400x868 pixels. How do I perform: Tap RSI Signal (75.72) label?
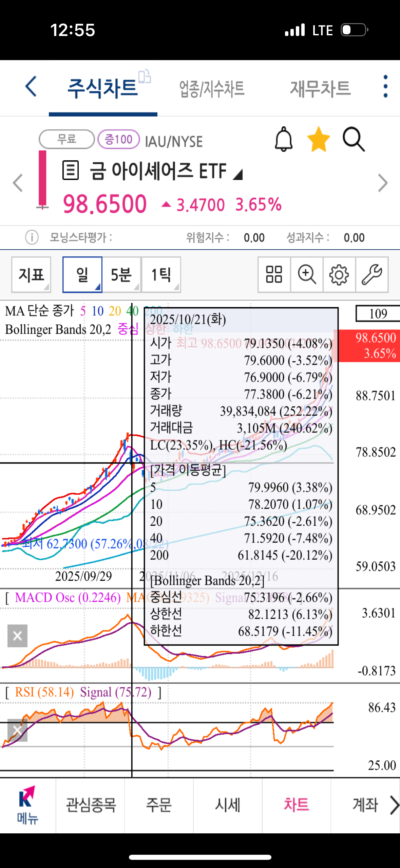116,692
